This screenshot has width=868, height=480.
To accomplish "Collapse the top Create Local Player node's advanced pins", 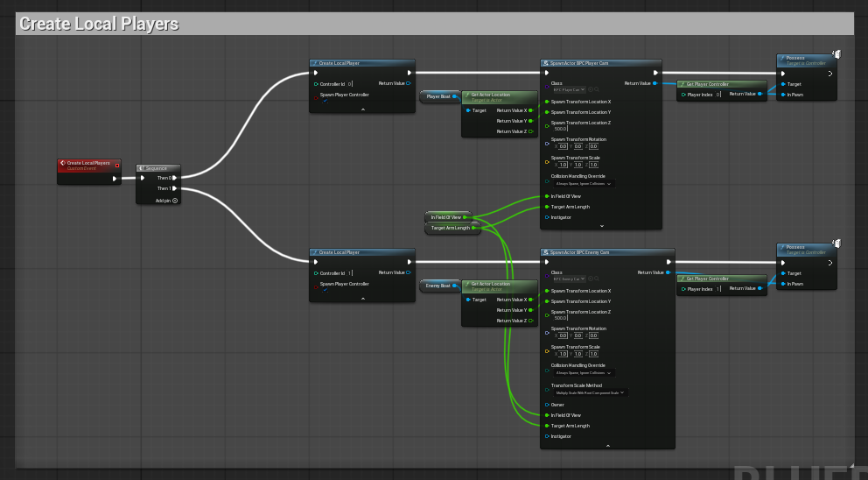I will 362,109.
